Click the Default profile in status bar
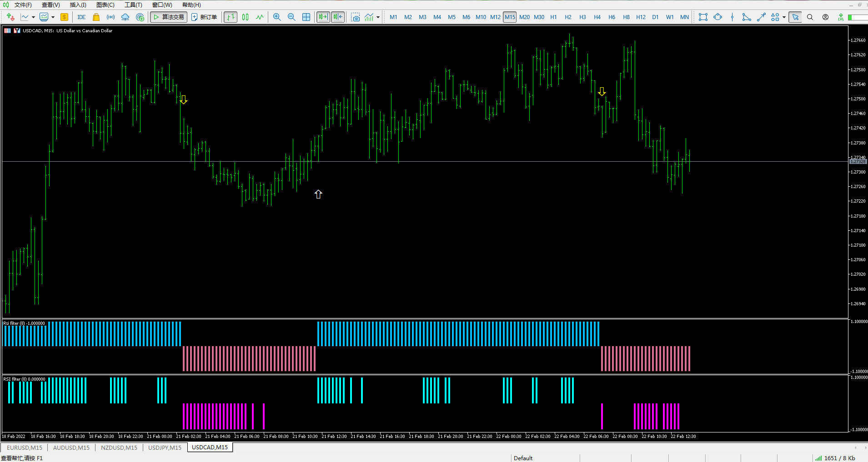The image size is (868, 462). [523, 458]
